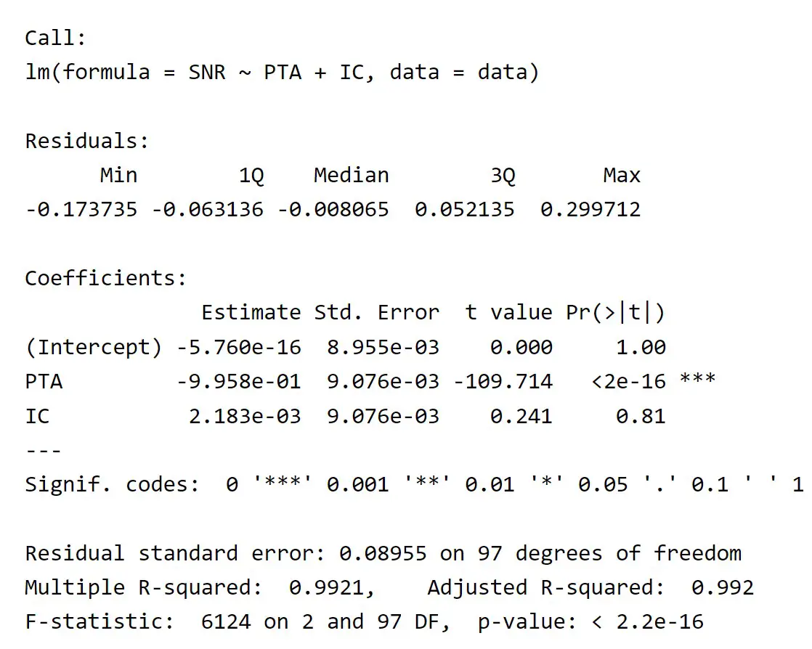Click the 'Residuals:' heading
The width and height of the screenshot is (812, 649).
87,141
